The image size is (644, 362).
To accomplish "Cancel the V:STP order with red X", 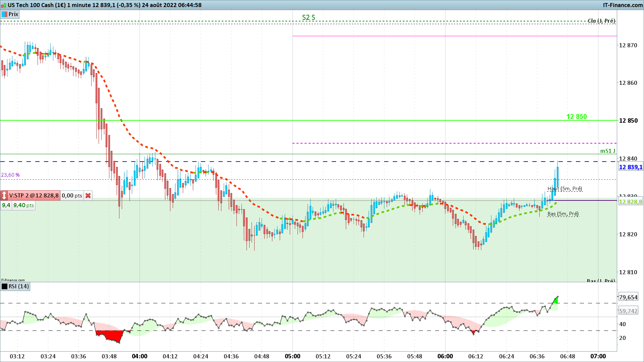I will pos(88,195).
